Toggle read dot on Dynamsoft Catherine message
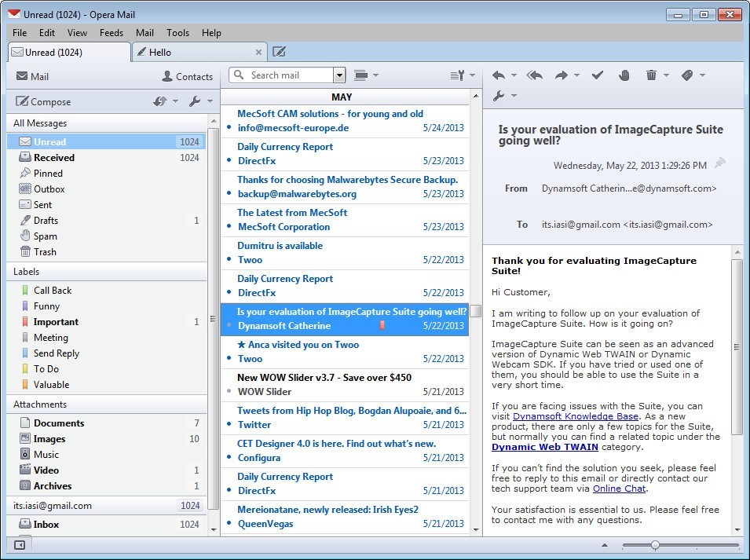This screenshot has width=750, height=560. tap(229, 325)
